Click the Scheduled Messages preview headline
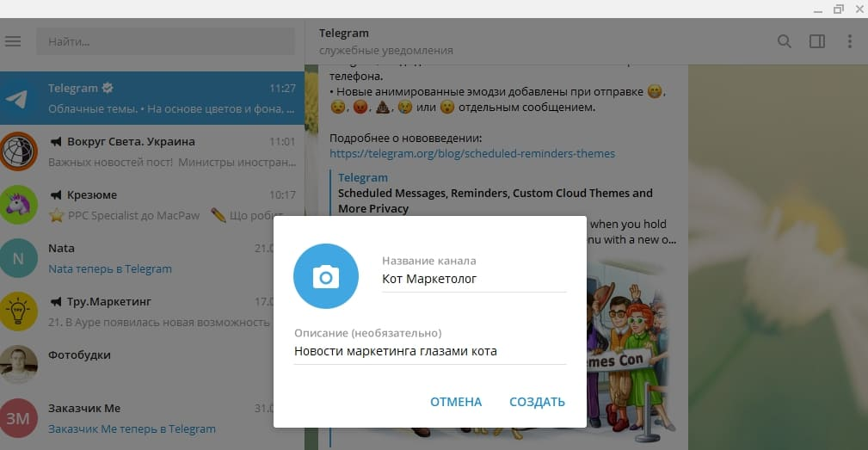This screenshot has height=450, width=868. 495,200
